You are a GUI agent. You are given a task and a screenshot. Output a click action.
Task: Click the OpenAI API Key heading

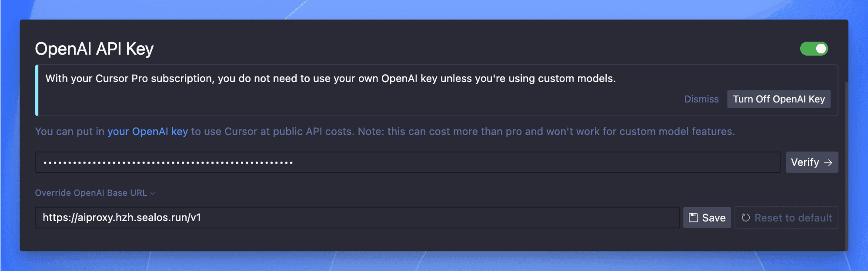94,49
